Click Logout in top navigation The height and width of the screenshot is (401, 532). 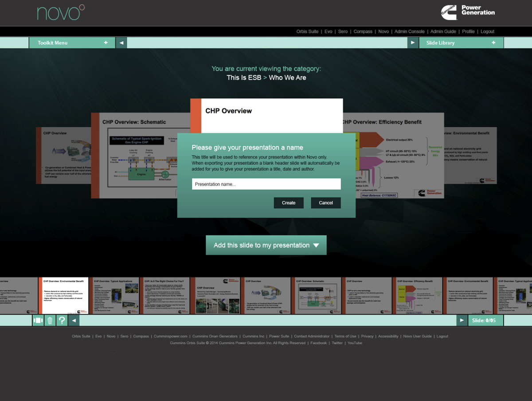488,31
